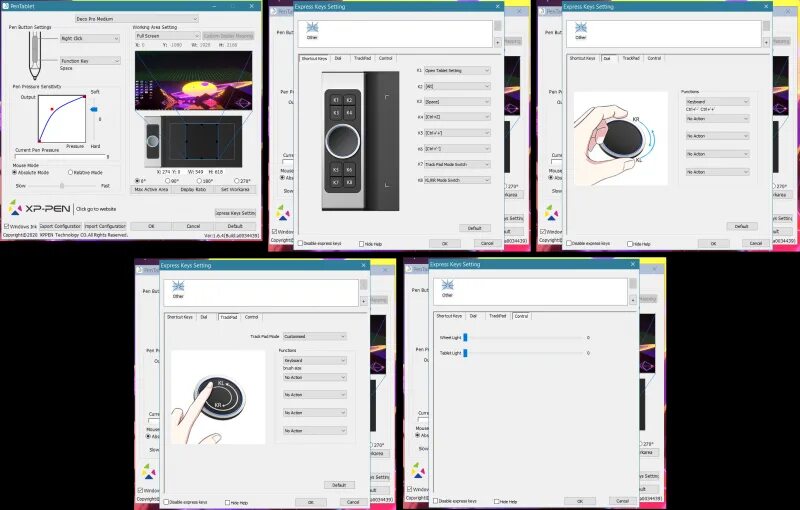
Task: Click the dial wheel between the K keys
Action: point(342,141)
